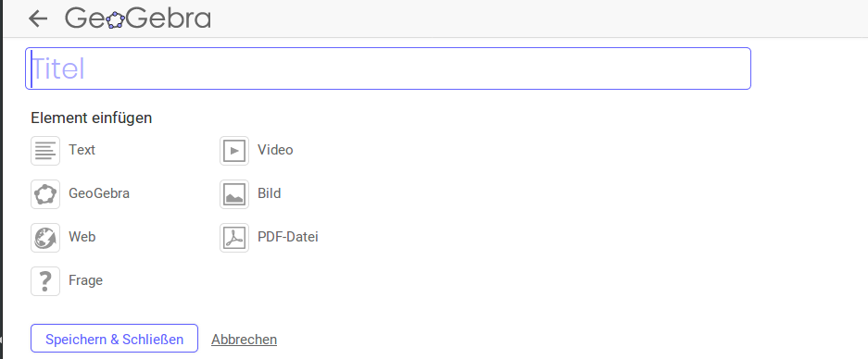
Task: Select the Web label to embed a page
Action: click(82, 237)
